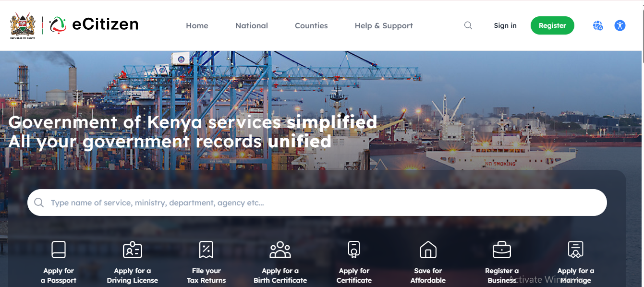Click the Sign in link
The width and height of the screenshot is (644, 287).
tap(505, 25)
